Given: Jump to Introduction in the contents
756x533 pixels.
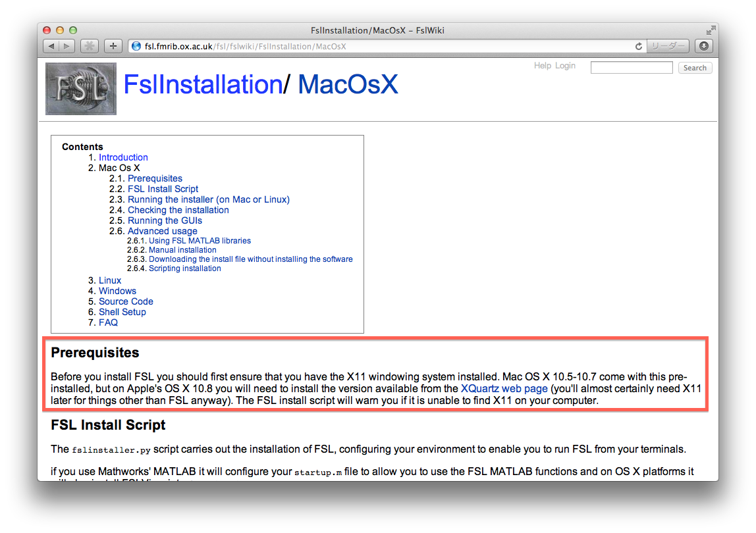Looking at the screenshot, I should [123, 157].
